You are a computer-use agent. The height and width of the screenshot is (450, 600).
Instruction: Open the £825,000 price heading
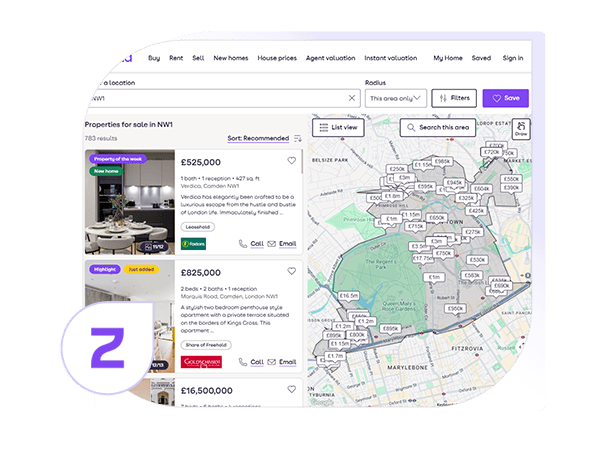coord(201,273)
